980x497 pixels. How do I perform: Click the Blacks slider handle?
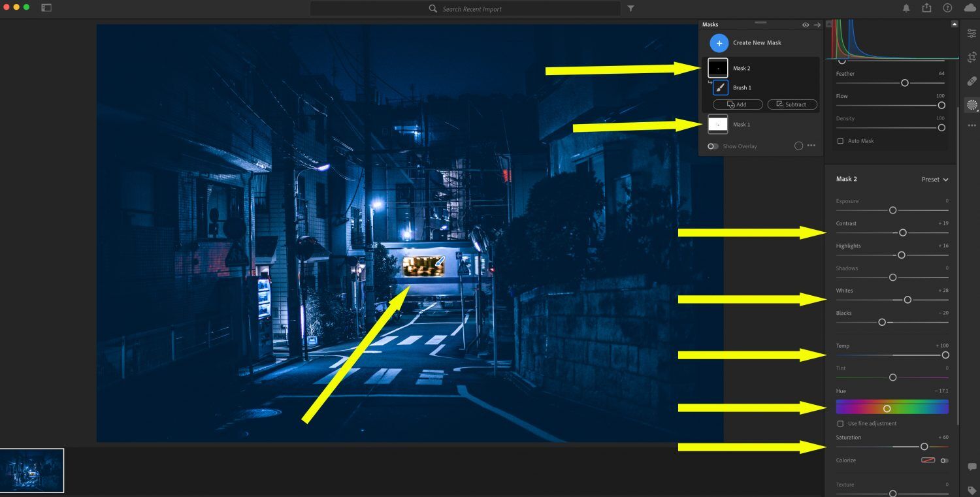click(x=882, y=322)
